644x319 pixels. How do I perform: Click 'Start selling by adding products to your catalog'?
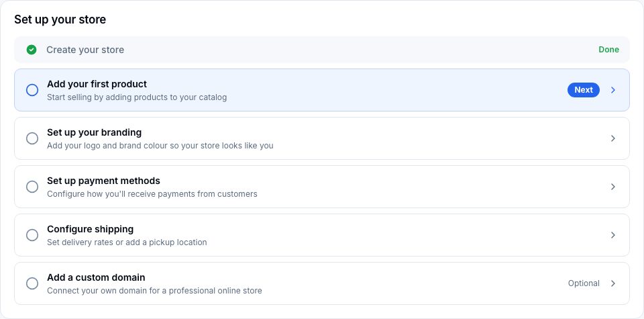[137, 97]
